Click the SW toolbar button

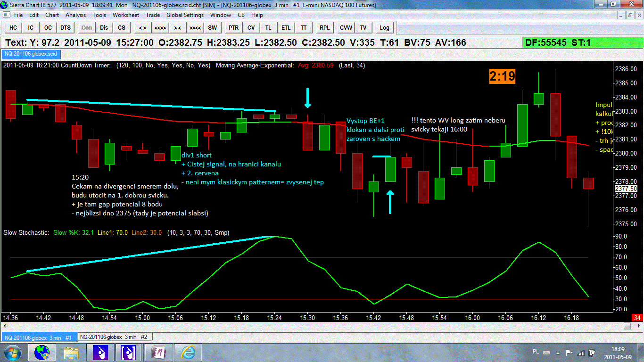(x=213, y=27)
